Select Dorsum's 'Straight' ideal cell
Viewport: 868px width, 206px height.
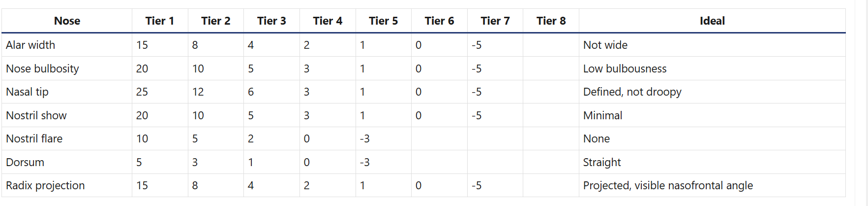tap(602, 162)
